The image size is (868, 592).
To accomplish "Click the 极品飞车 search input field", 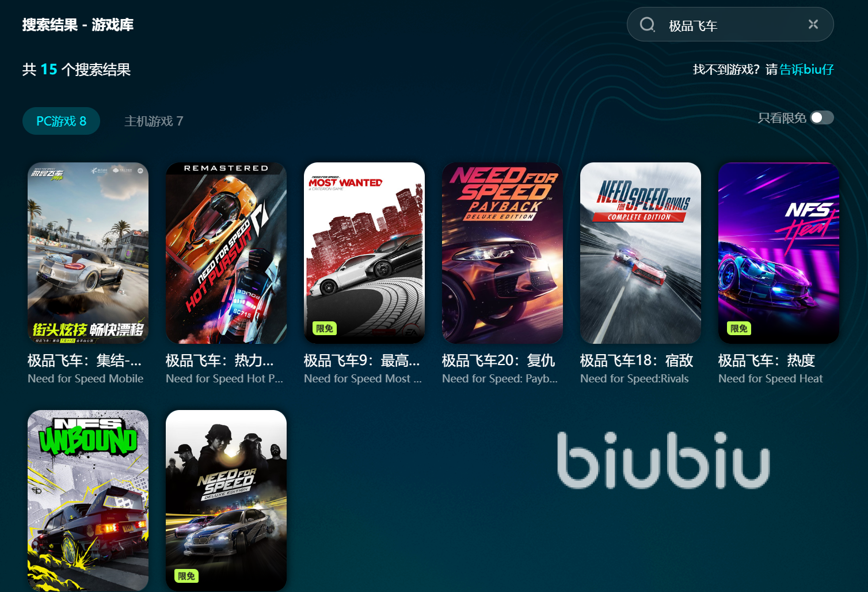I will (x=731, y=25).
